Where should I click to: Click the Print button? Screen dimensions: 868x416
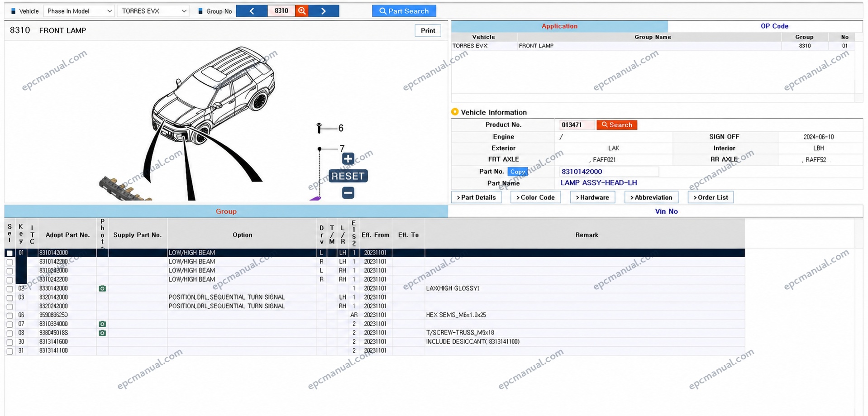coord(428,31)
